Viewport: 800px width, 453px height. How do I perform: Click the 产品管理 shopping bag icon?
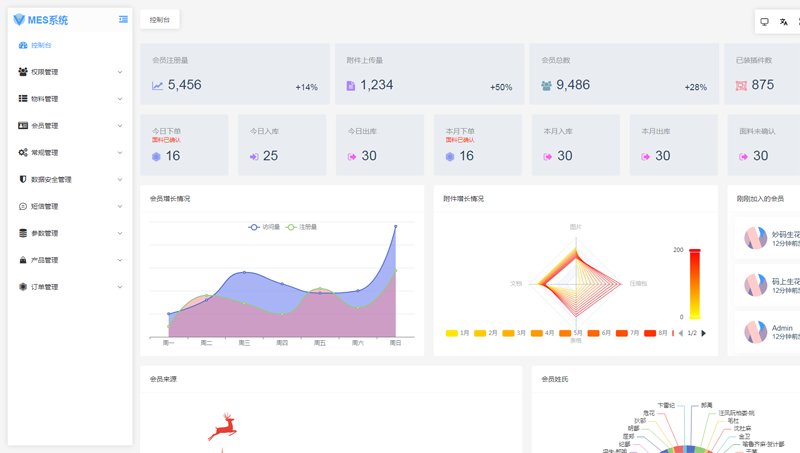pyautogui.click(x=23, y=260)
